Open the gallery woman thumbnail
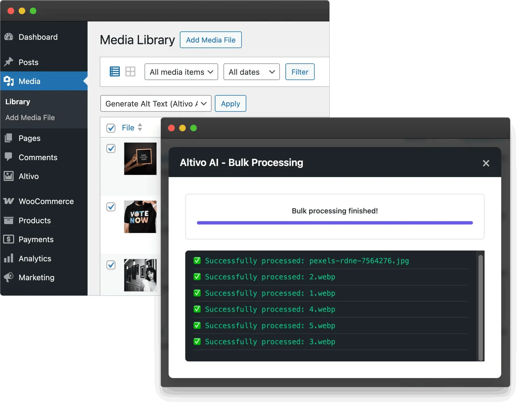 (140, 275)
